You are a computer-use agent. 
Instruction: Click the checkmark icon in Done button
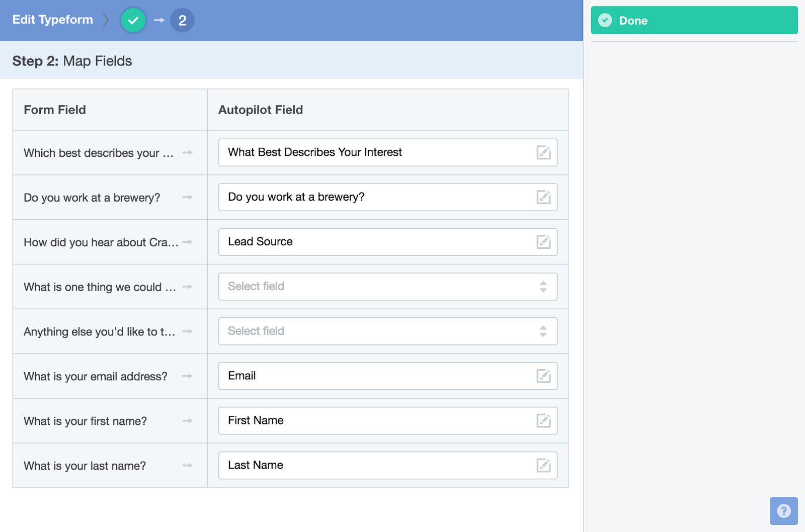pos(605,20)
